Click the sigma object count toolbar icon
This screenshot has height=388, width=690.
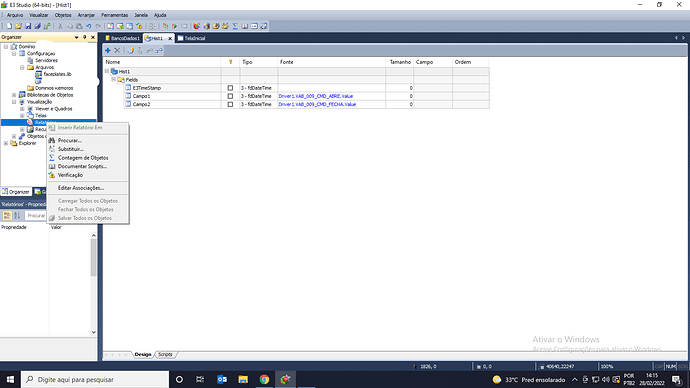coord(235,26)
